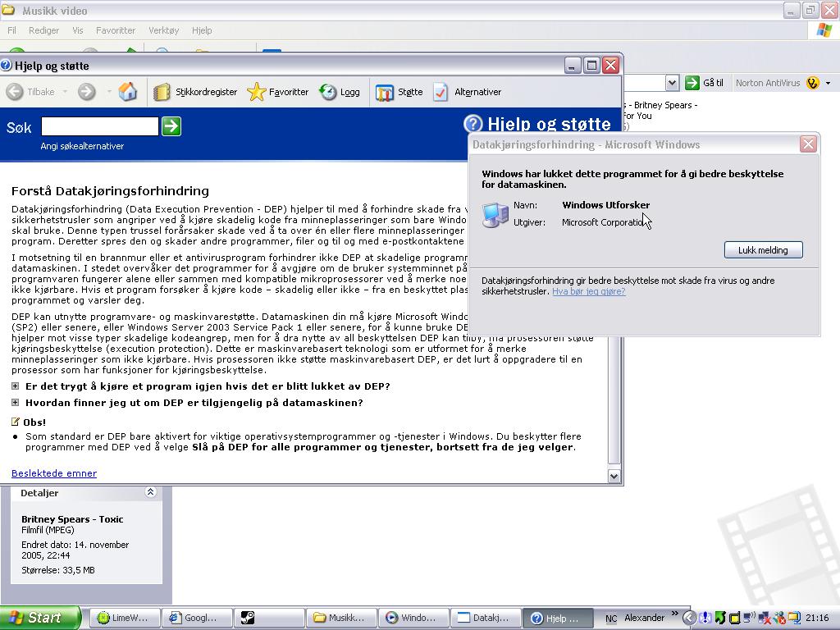840x630 pixels.
Task: Switch to Google taskbar button
Action: tap(197, 618)
